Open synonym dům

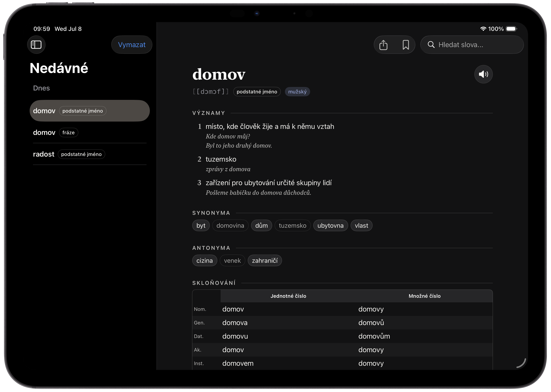point(261,225)
